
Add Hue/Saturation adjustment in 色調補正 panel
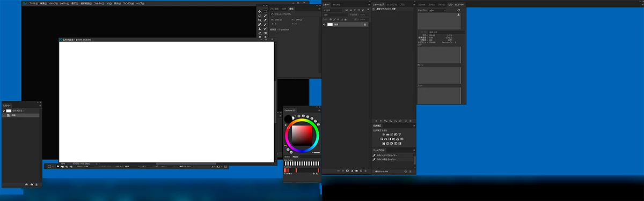[382, 139]
